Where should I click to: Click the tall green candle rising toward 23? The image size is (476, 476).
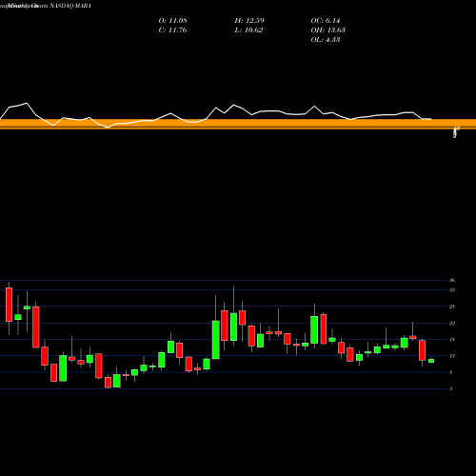(216, 340)
